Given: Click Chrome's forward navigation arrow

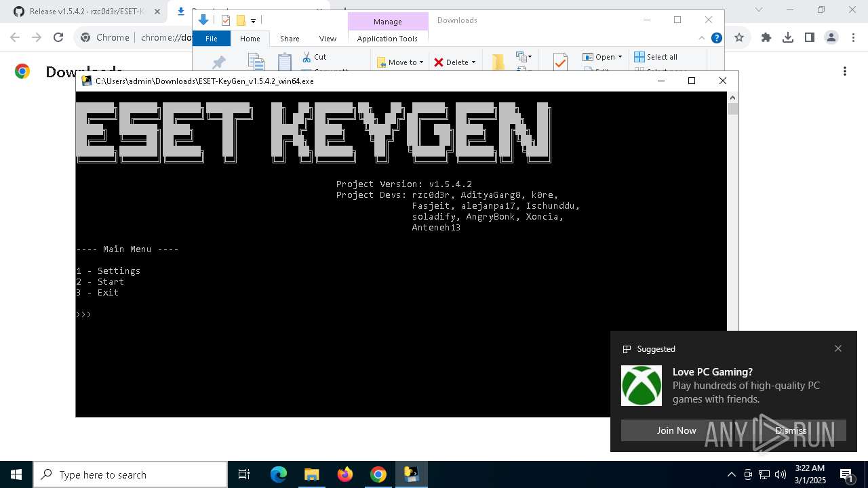Looking at the screenshot, I should point(37,38).
